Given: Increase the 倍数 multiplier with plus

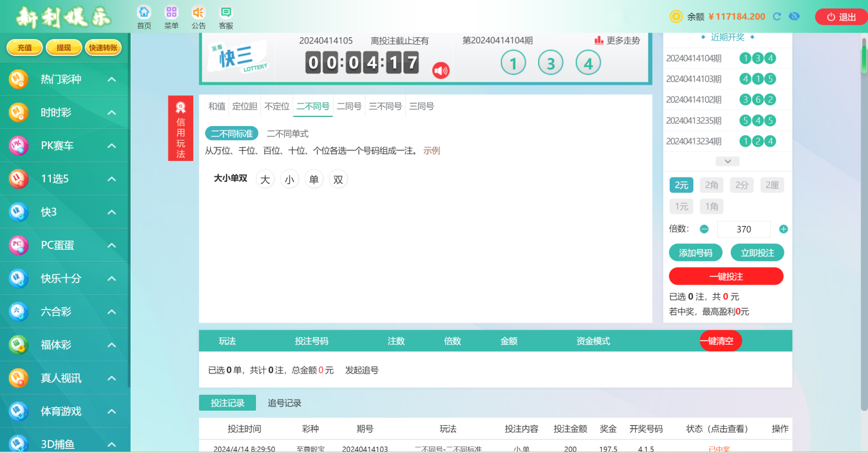Looking at the screenshot, I should 783,229.
